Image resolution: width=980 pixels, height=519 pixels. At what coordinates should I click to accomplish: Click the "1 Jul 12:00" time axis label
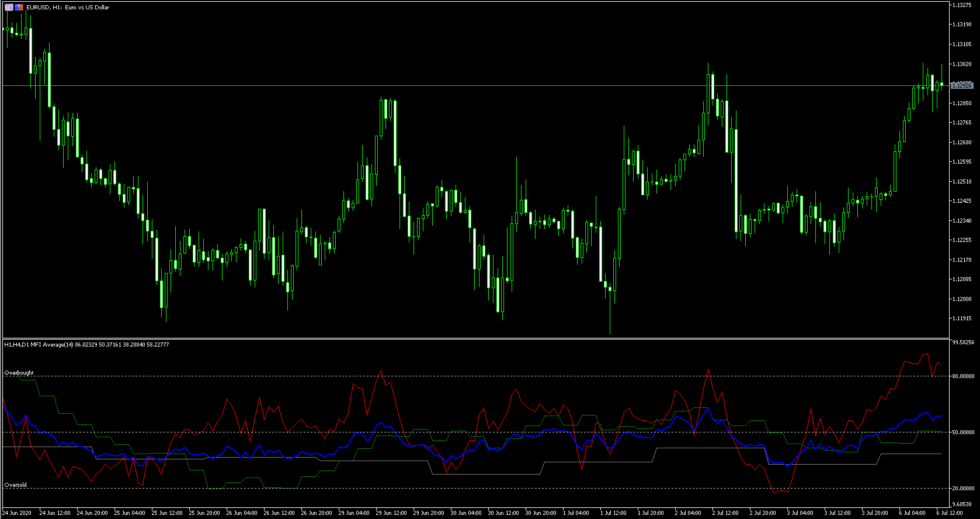click(x=613, y=513)
